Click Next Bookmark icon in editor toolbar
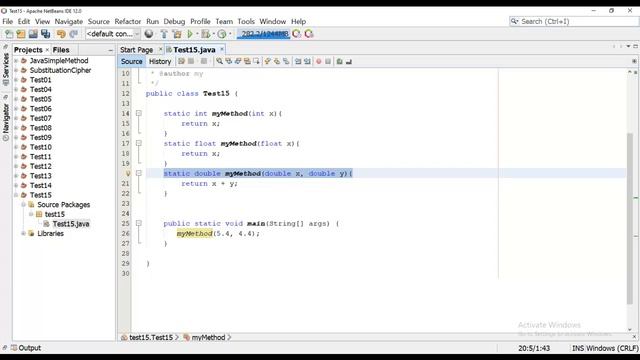The image size is (640, 360). pyautogui.click(x=277, y=61)
